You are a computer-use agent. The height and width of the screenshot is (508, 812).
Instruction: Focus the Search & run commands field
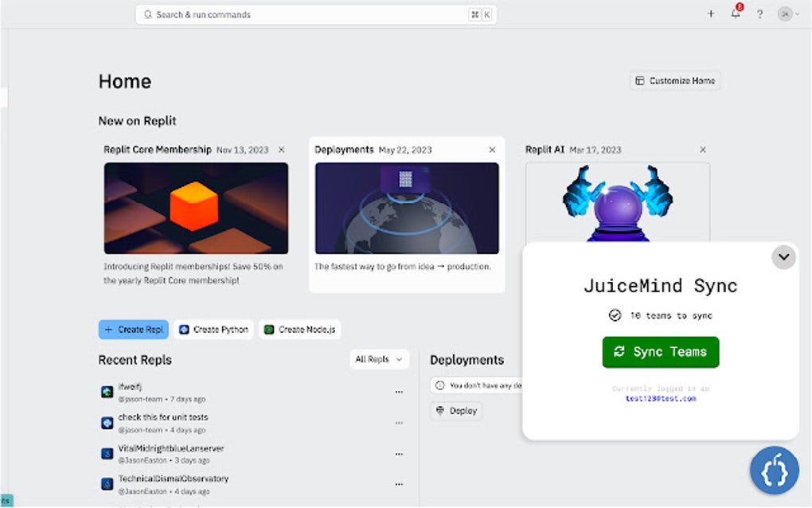pos(316,14)
